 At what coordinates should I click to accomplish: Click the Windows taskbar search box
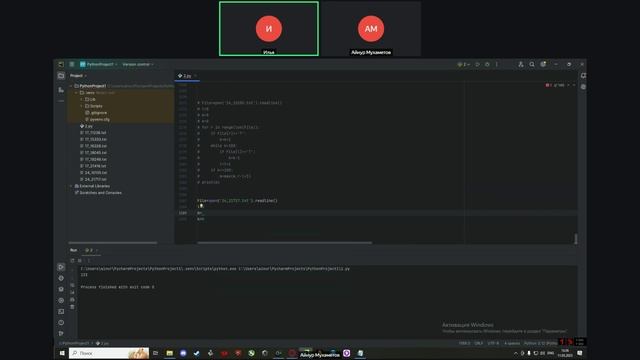(109, 353)
